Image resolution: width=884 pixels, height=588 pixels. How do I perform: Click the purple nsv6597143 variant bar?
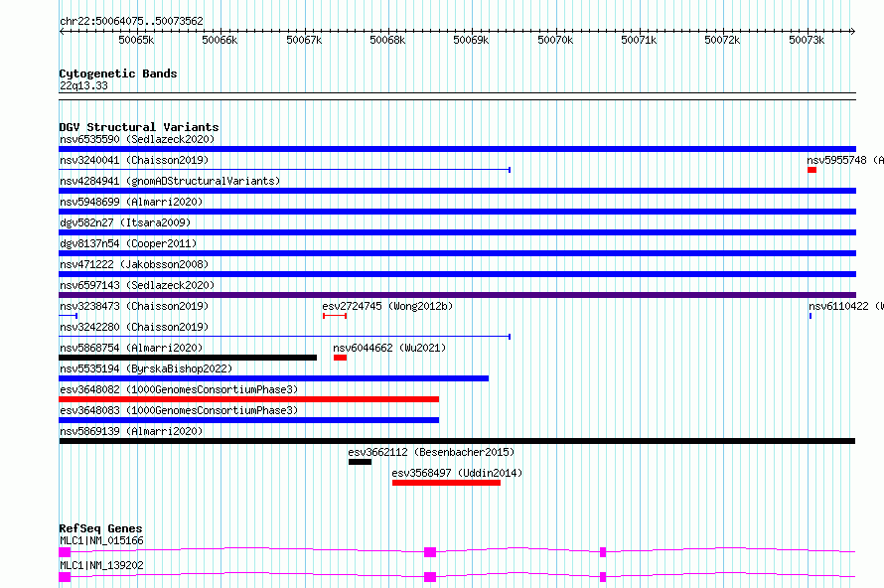pos(457,295)
